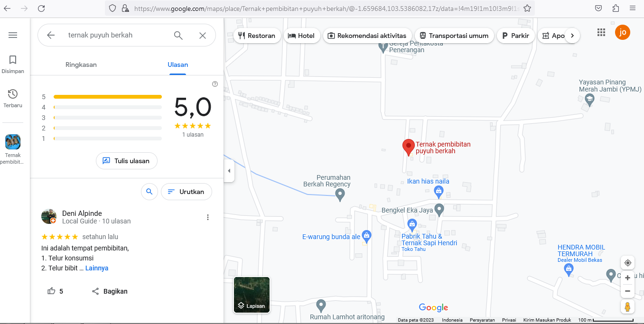Click Gereja Pentakosta Penerangan pin
The width and height of the screenshot is (644, 324).
point(383,47)
